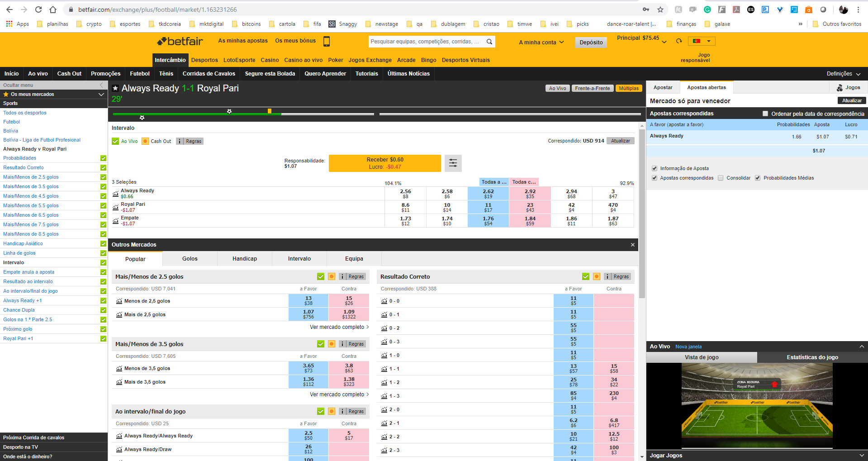This screenshot has width=868, height=461.
Task: Open graph icon for Always Ready selection
Action: [x=115, y=194]
